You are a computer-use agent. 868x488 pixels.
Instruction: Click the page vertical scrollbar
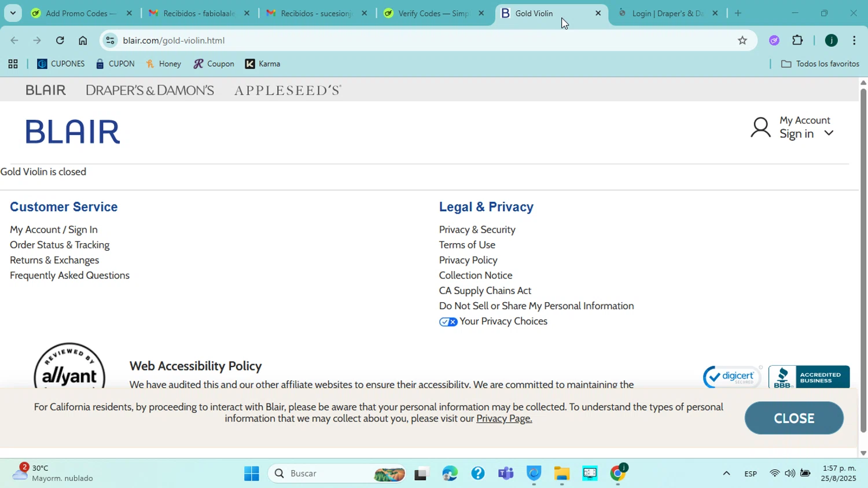[x=863, y=260]
